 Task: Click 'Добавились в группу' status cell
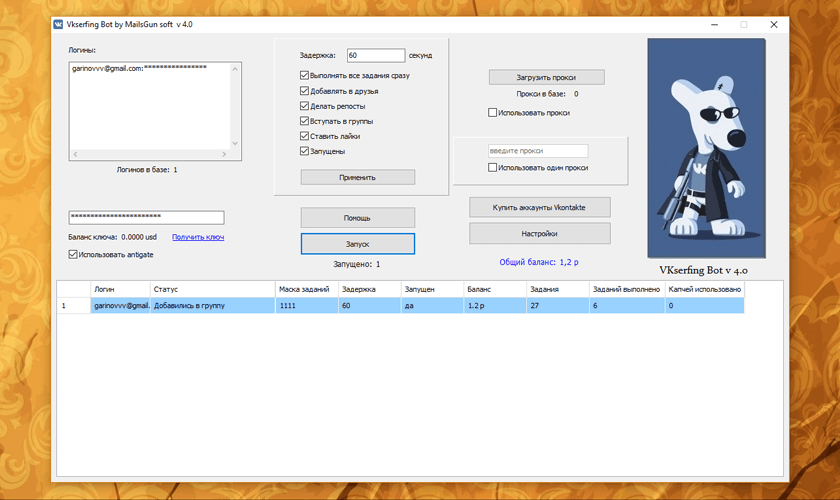[213, 305]
